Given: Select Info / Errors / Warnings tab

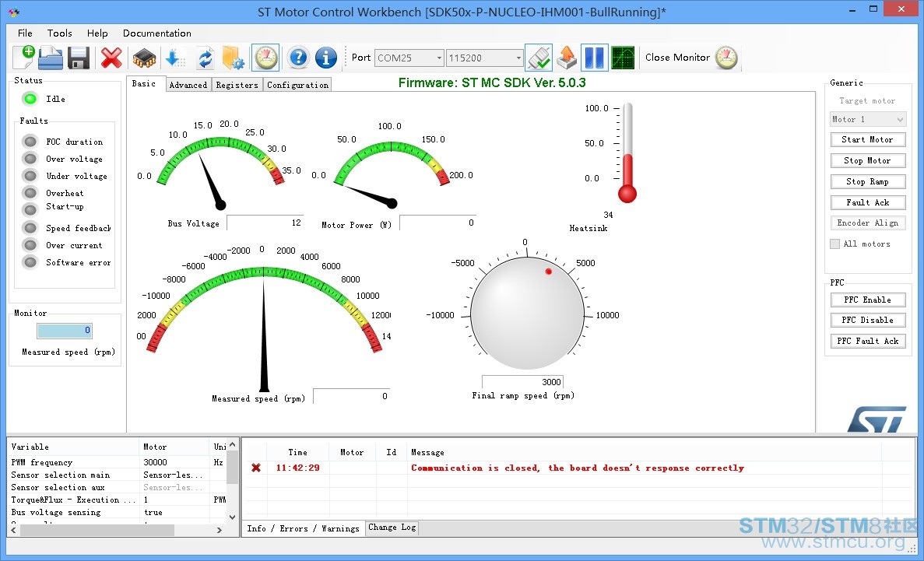Looking at the screenshot, I should tap(303, 528).
